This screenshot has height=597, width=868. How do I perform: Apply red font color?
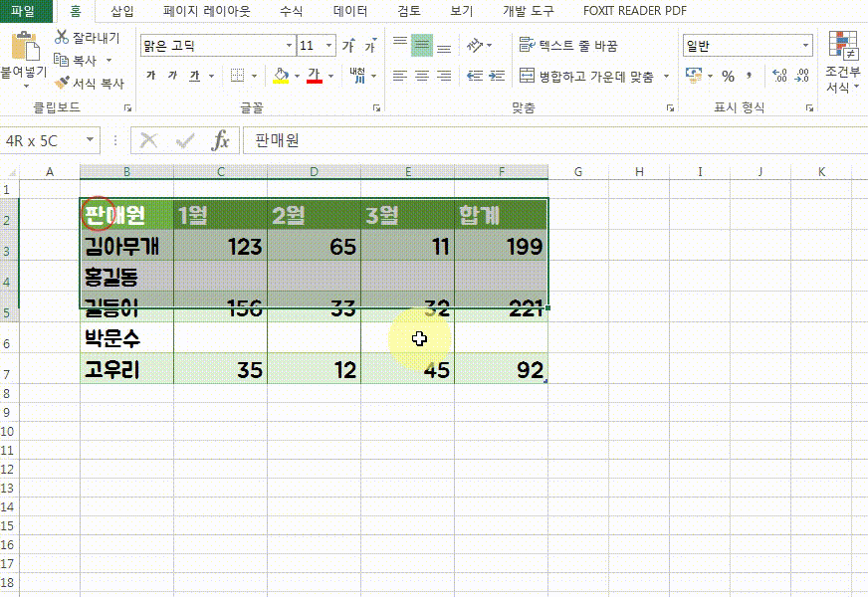[x=314, y=76]
